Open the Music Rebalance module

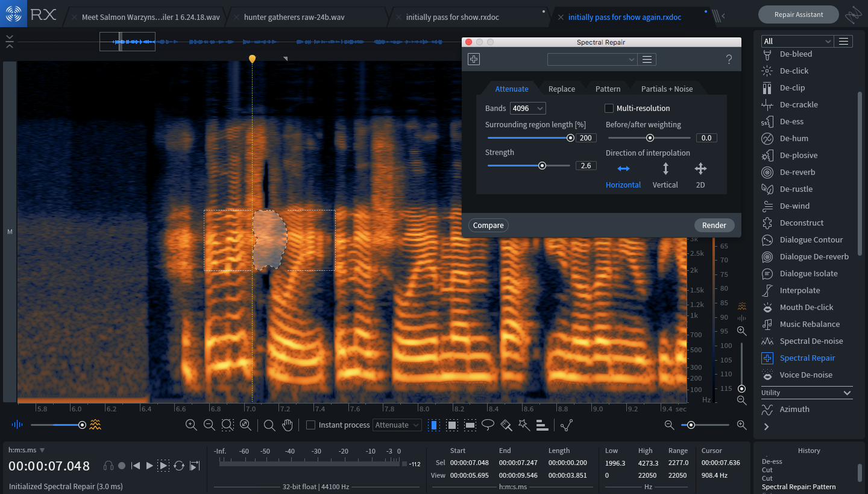click(810, 324)
